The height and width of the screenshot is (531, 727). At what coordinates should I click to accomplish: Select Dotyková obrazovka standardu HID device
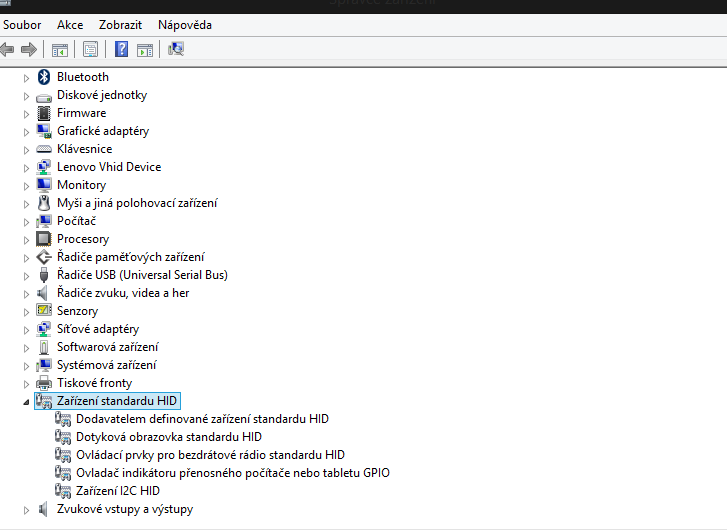click(x=169, y=437)
